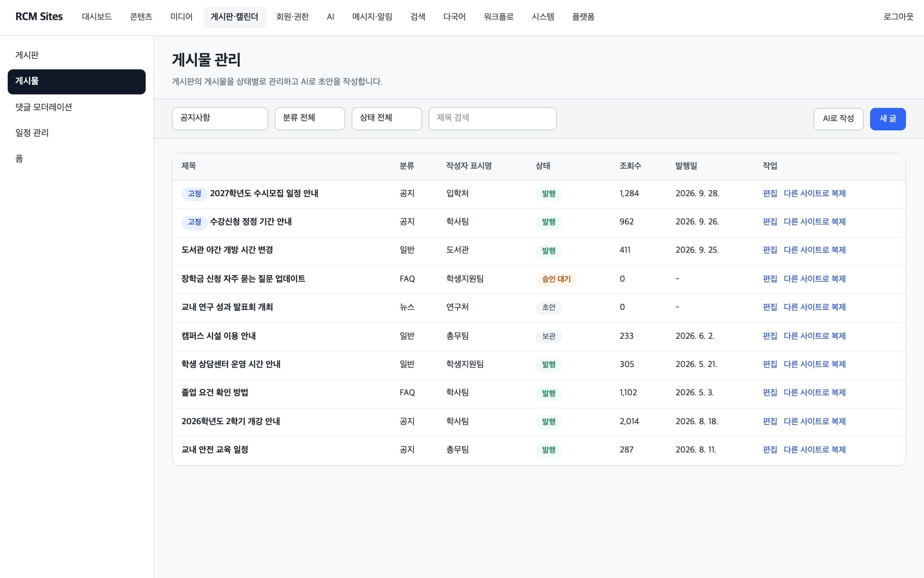Open the 대시보드 menu in top navigation
The height and width of the screenshot is (578, 924).
(x=97, y=17)
